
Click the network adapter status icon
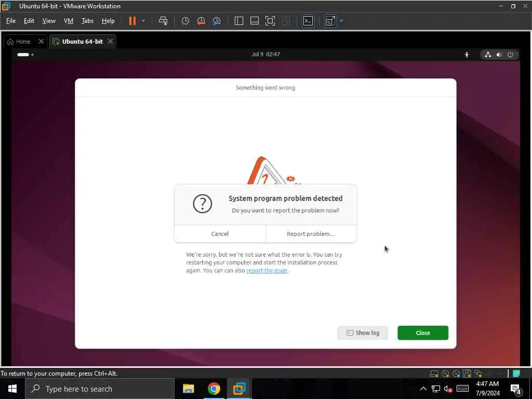click(478, 374)
